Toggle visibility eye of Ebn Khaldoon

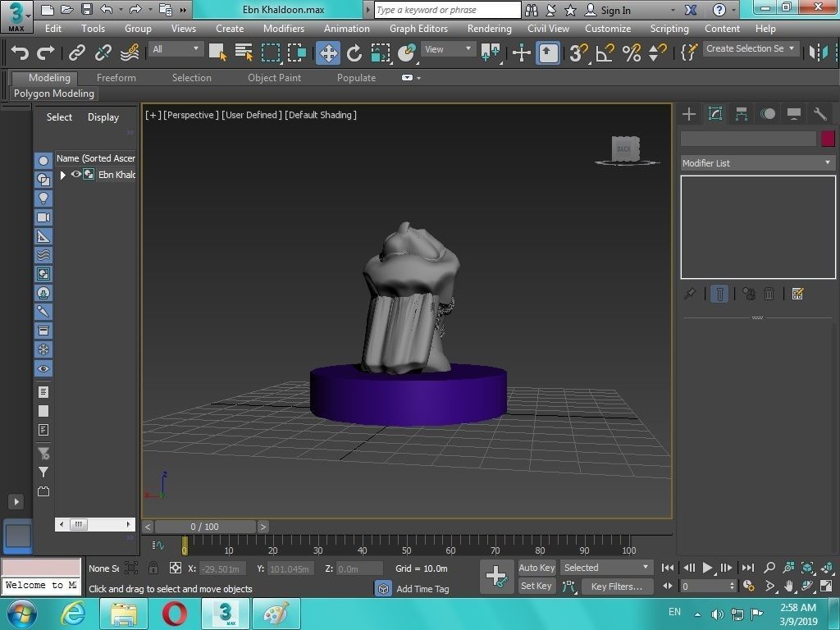click(75, 174)
